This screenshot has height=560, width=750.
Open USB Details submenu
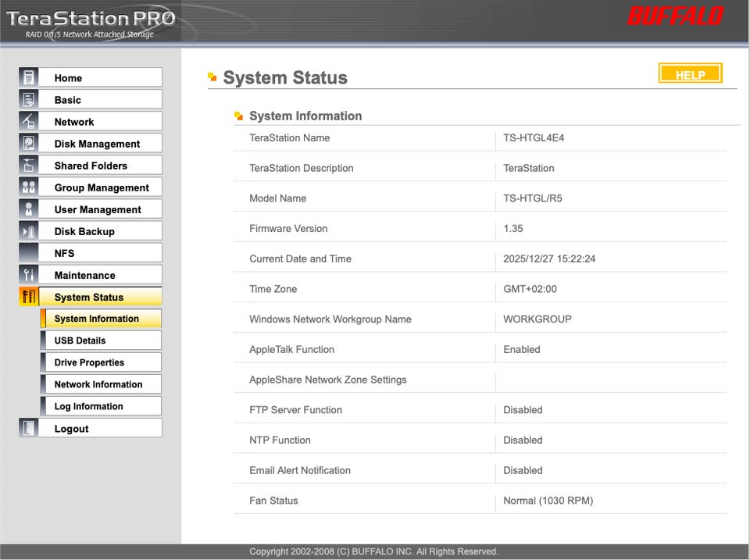point(101,341)
